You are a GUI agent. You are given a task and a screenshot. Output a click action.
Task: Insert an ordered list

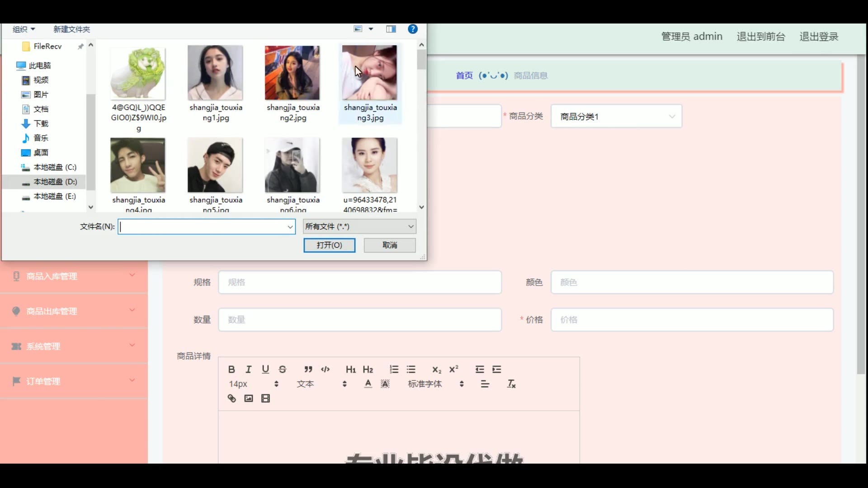(x=394, y=369)
